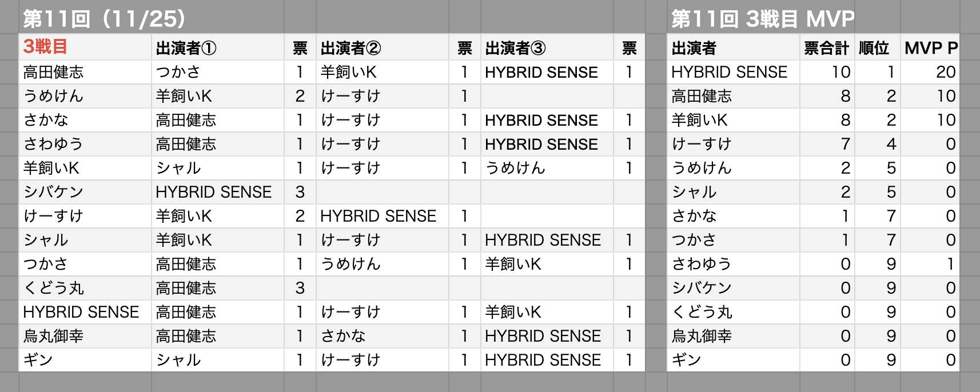
Task: Select the voter cell シバケン in left table
Action: pos(53,192)
